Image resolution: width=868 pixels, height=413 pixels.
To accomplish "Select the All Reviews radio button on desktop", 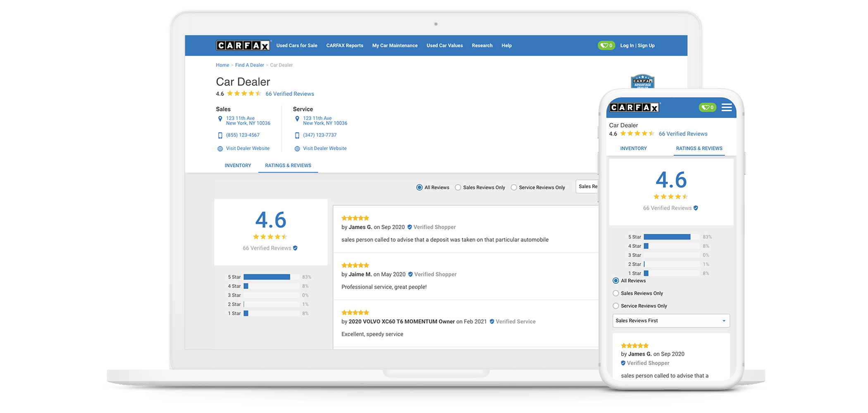I will (x=419, y=188).
